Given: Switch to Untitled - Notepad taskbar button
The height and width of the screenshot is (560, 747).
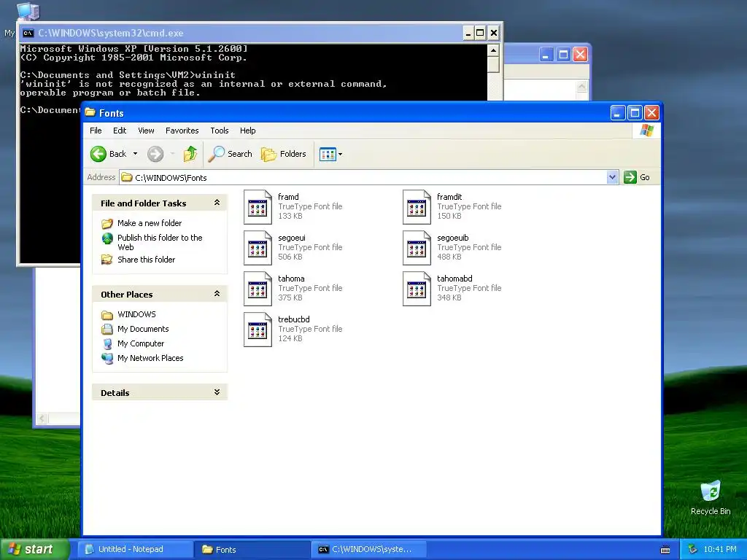Looking at the screenshot, I should [134, 550].
